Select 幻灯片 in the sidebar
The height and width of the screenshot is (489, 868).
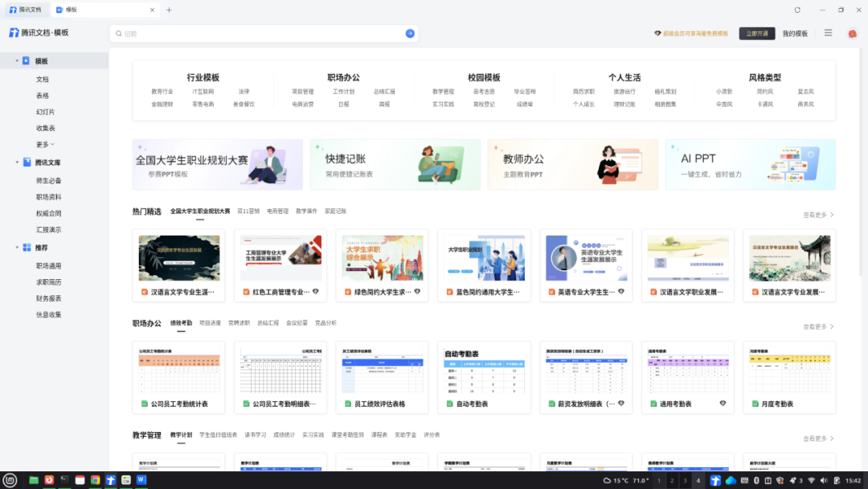pyautogui.click(x=45, y=112)
